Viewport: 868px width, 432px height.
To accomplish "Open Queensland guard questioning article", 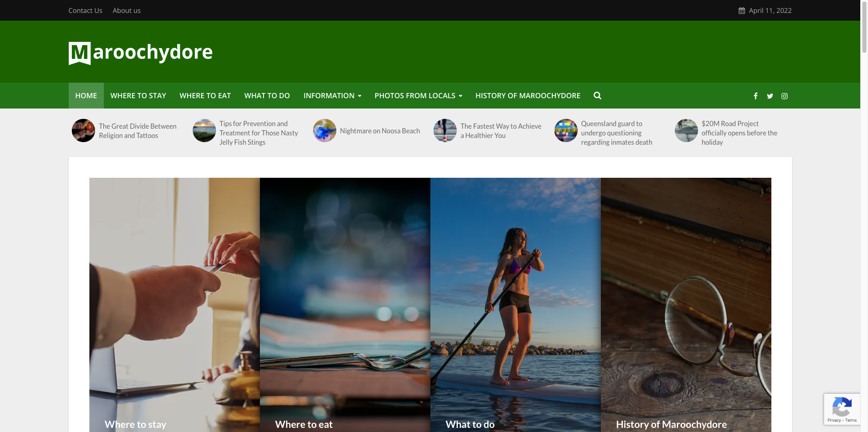I will pyautogui.click(x=616, y=133).
